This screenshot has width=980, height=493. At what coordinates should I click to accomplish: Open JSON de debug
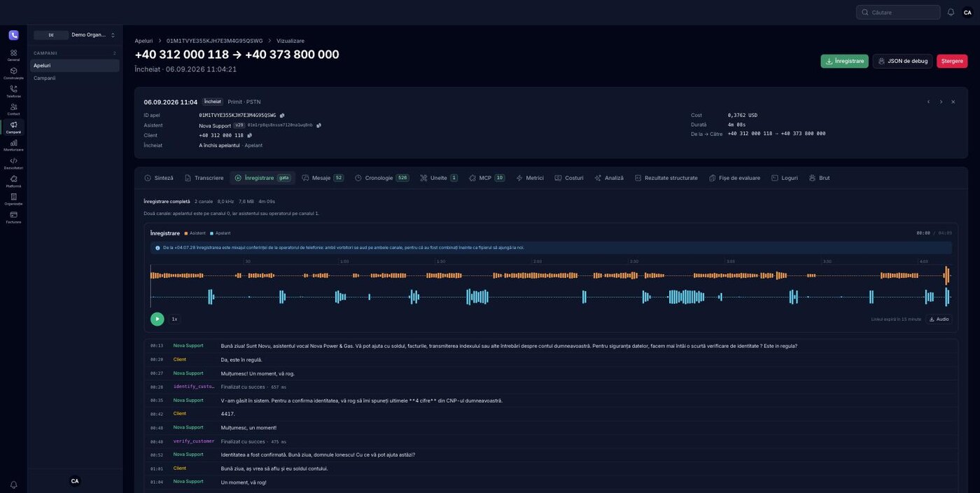[x=902, y=61]
